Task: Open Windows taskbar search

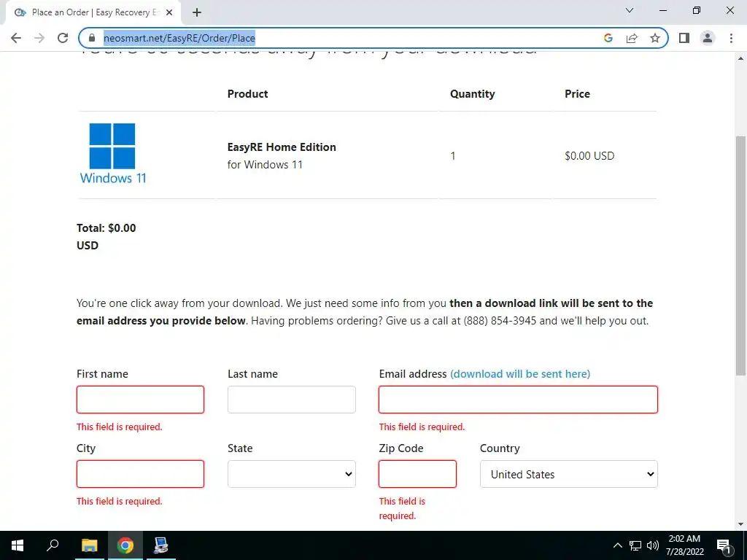Action: pos(53,545)
